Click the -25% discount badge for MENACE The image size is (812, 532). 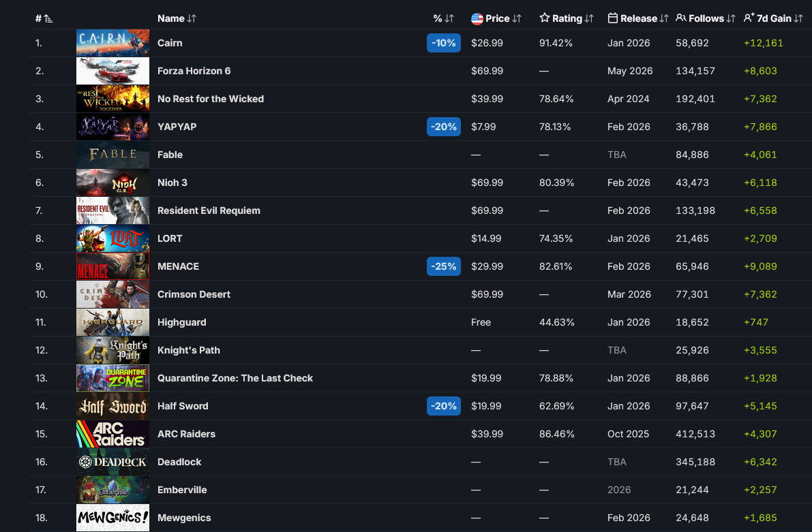pos(444,266)
